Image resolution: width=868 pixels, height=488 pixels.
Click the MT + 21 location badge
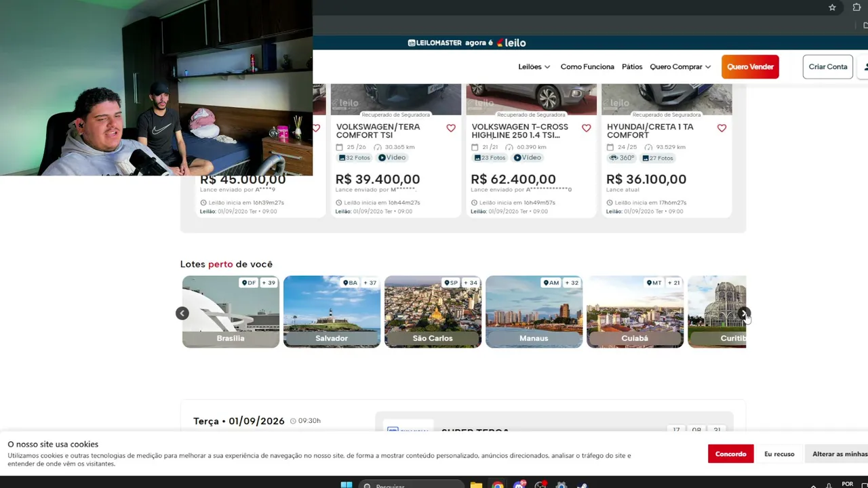(663, 283)
